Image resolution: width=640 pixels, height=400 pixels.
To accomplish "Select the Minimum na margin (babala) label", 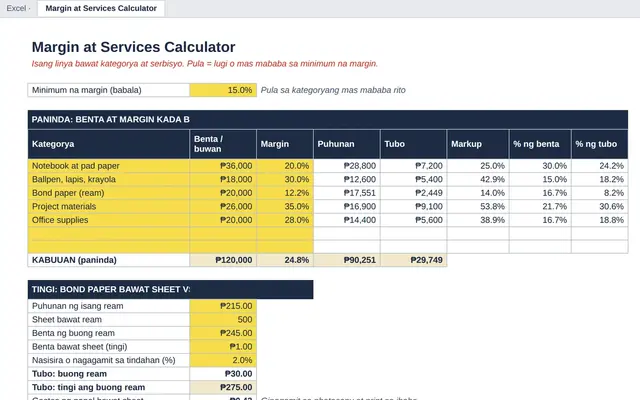I will 109,90.
